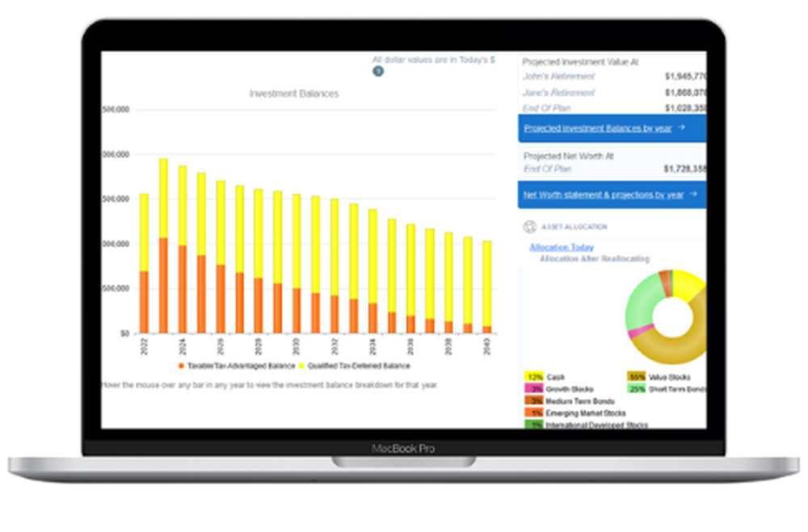Viewport: 808px width, 532px height.
Task: Click the yellow segment of the 2030 bar
Action: click(x=297, y=241)
